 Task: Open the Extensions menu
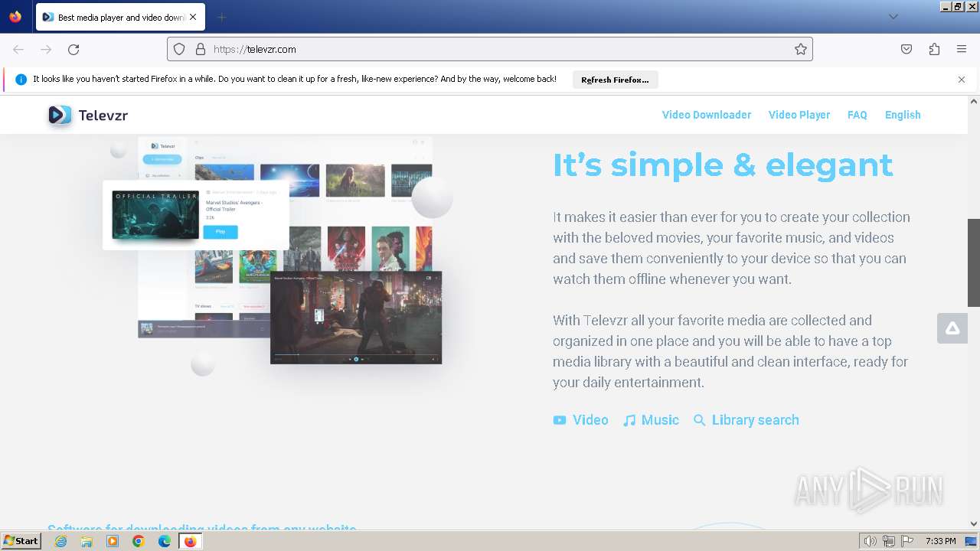pyautogui.click(x=934, y=49)
